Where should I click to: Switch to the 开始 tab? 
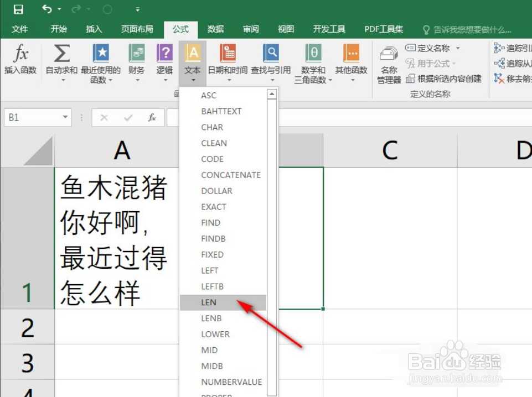[59, 29]
